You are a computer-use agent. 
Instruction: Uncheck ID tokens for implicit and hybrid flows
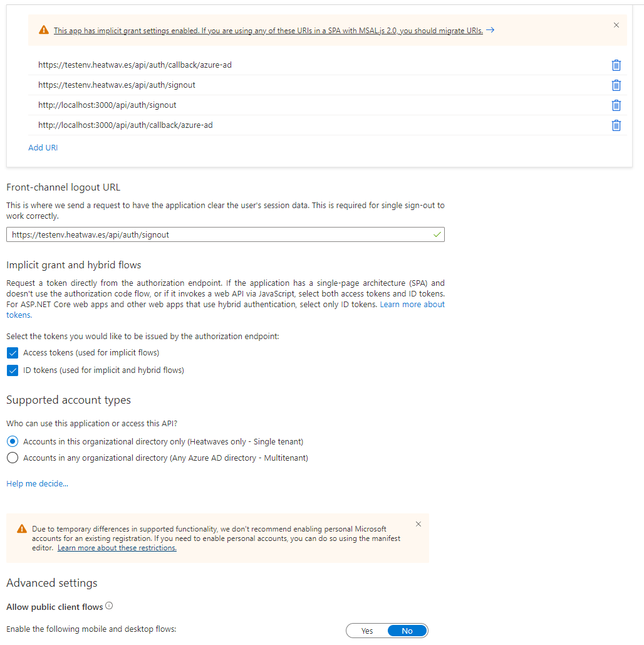coord(12,370)
